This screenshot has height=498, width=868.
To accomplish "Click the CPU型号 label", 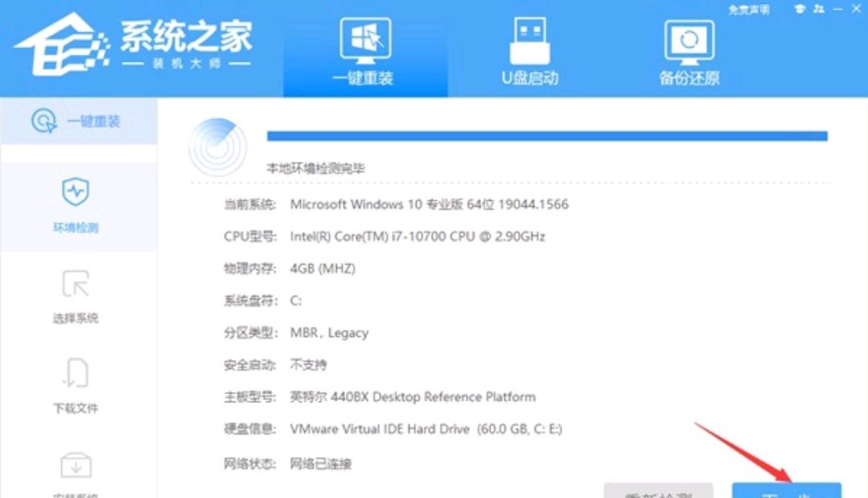I will click(250, 237).
